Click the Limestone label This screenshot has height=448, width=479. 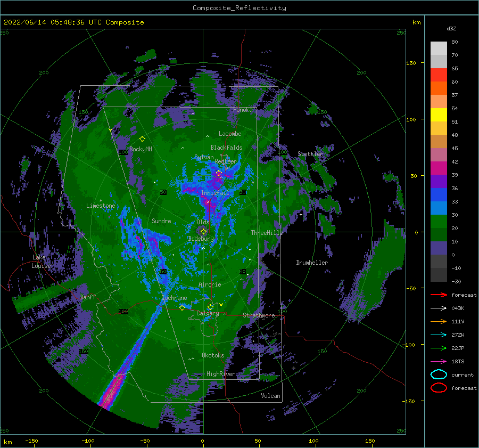pos(101,206)
